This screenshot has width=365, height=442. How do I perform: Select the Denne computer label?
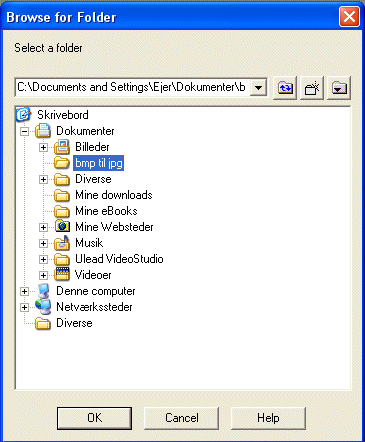(96, 291)
